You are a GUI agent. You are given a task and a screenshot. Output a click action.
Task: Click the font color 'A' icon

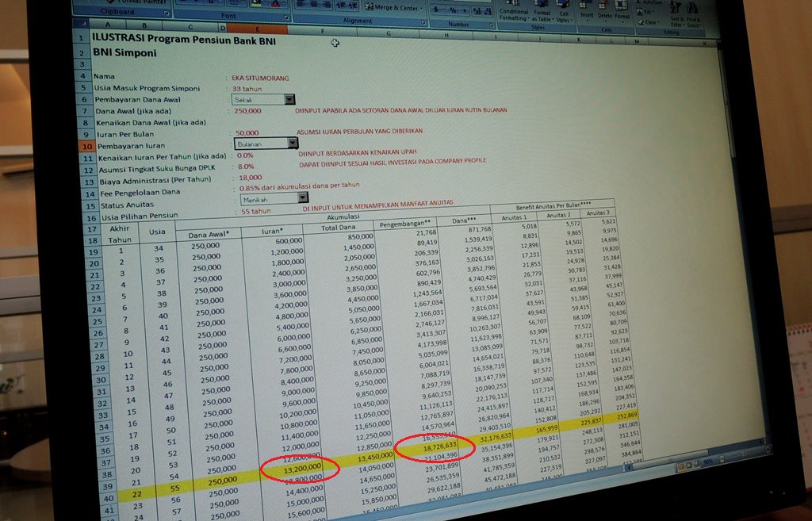275,4
